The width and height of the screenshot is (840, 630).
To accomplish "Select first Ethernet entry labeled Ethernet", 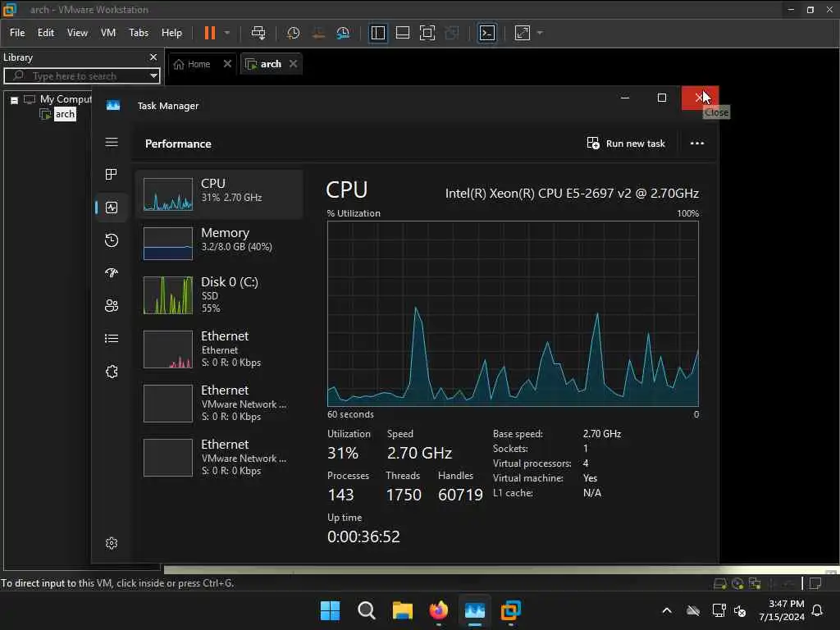I will click(x=219, y=349).
